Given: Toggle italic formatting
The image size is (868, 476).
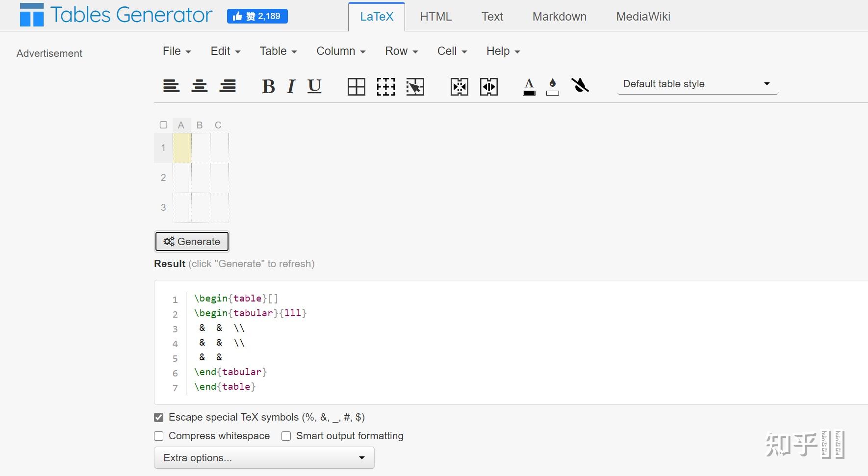Looking at the screenshot, I should click(291, 87).
